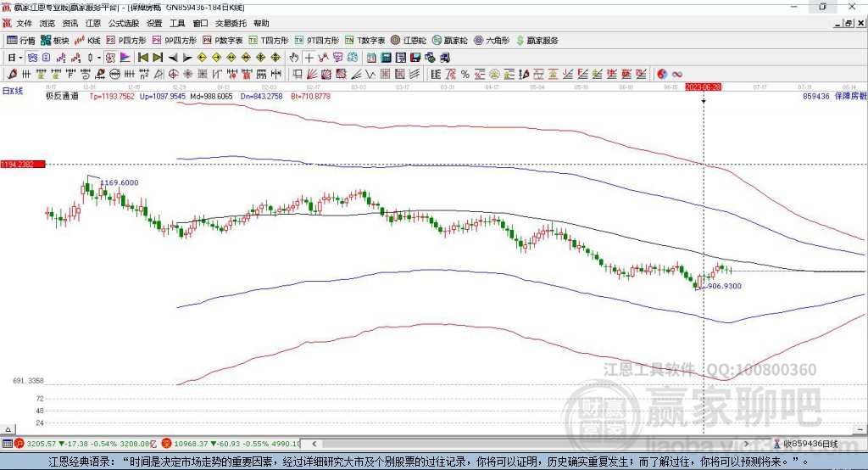Image resolution: width=868 pixels, height=470 pixels.
Task: Click the Up=1097.9545 indicator value
Action: point(163,96)
